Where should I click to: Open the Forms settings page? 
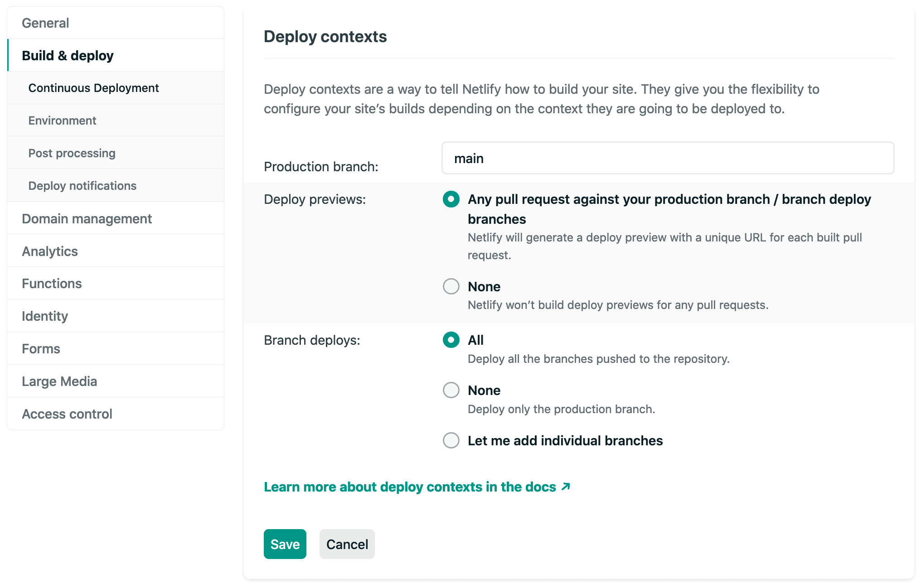[x=41, y=348]
